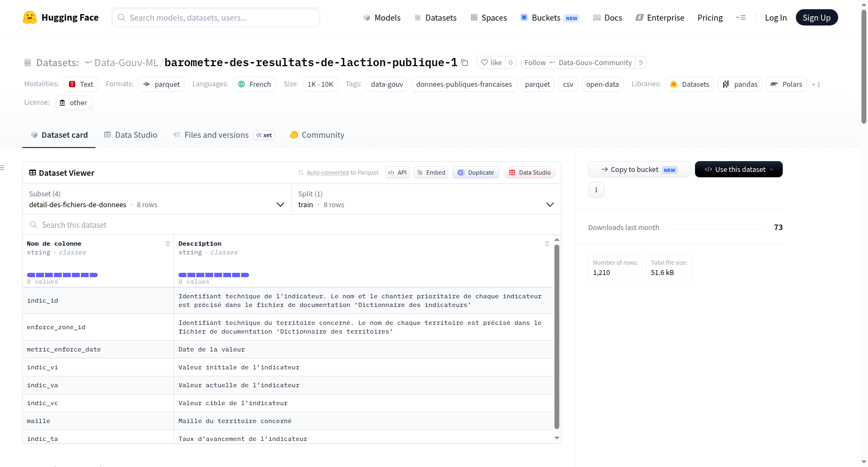Click the data-gouv tag
This screenshot has width=868, height=467.
click(x=387, y=84)
